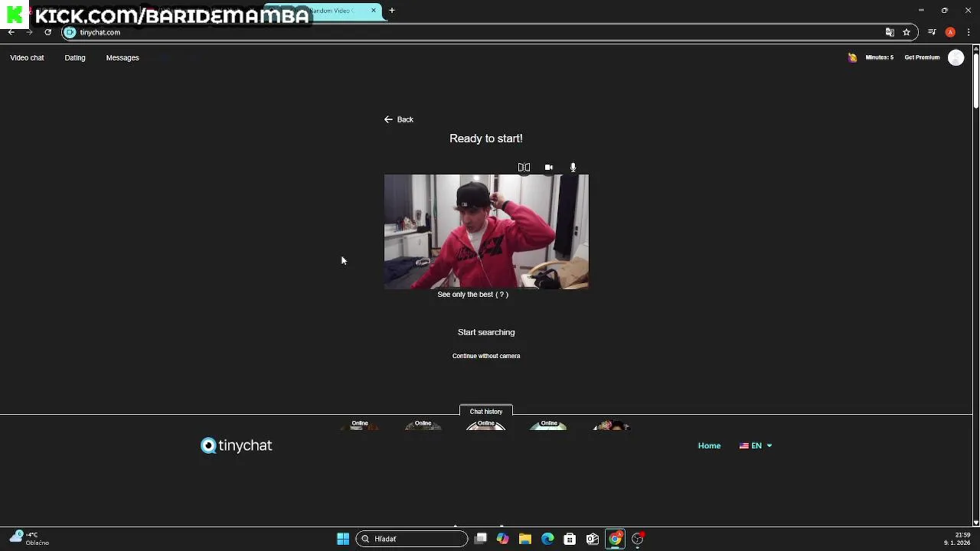The height and width of the screenshot is (551, 980).
Task: Open Microsoft Edge from the taskbar
Action: 547,539
